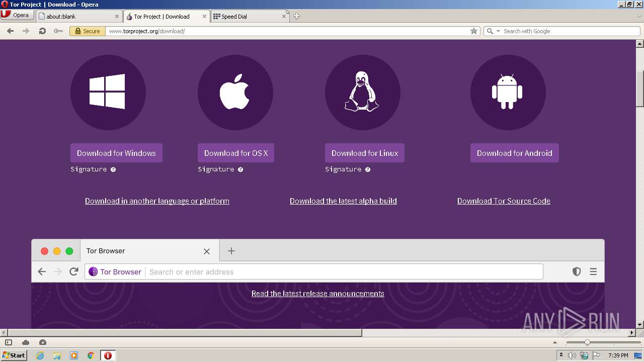Click the mock Tor Browser tab close X
This screenshot has width=644, height=362.
click(x=207, y=251)
